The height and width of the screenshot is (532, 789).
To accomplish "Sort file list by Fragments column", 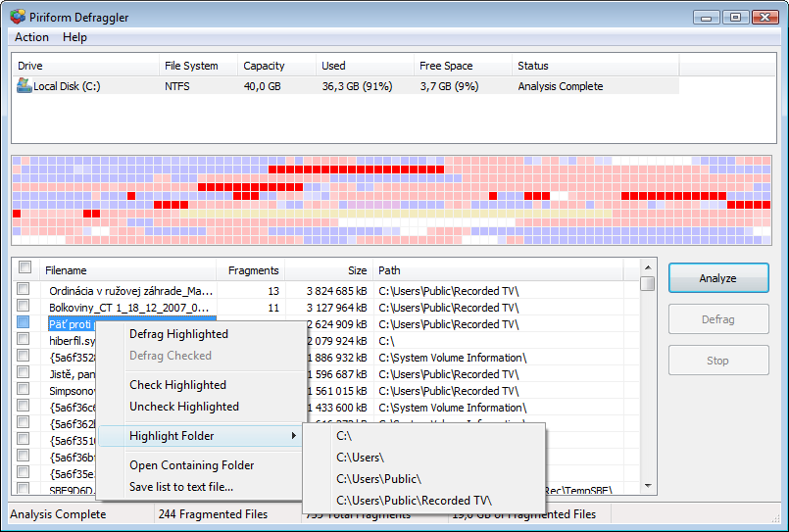I will [251, 270].
